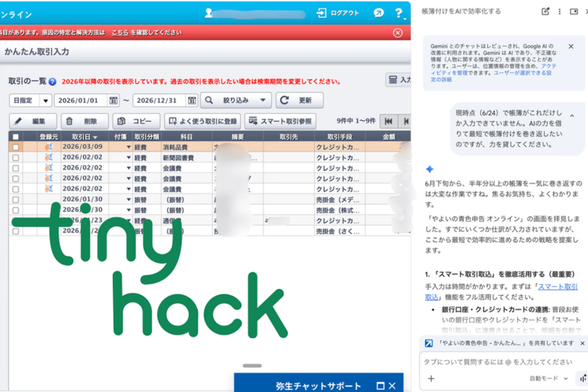
Task: Click the drag handle above chat support
Action: 252,366
